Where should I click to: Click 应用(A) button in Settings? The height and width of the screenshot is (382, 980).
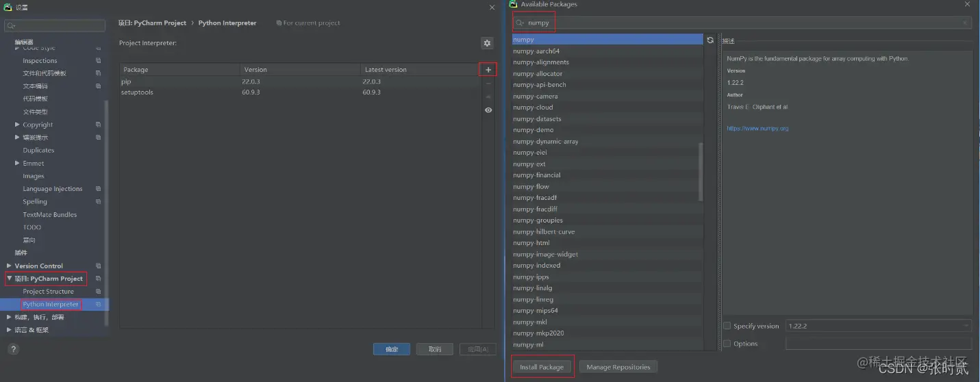point(477,349)
